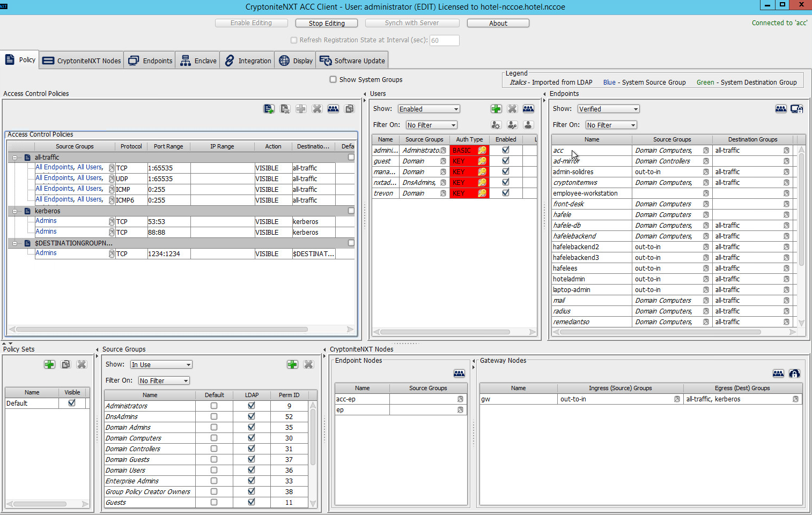Click the copy icon in Policy Sets panel
This screenshot has height=515, width=812.
coord(65,364)
